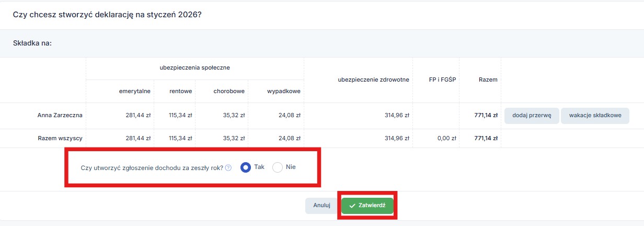Open "wakacje składkowe" for Anna Zarzeczna
644x226 pixels.
pyautogui.click(x=595, y=116)
